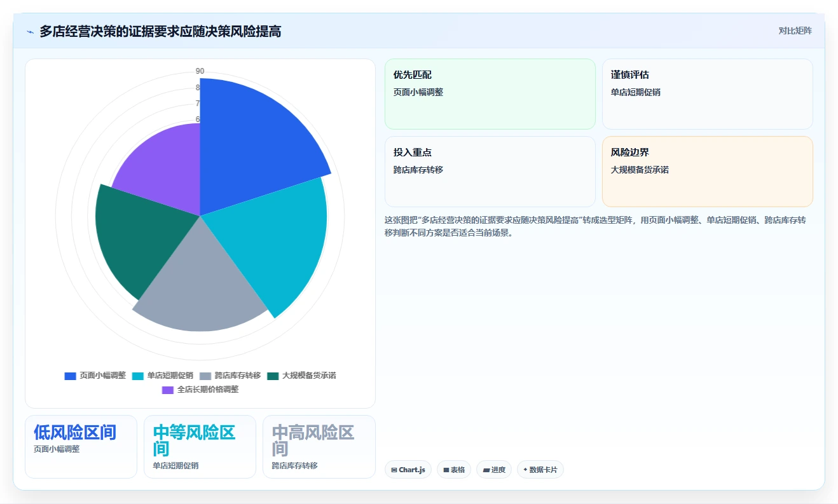Click the description paragraph starting with 这张图把
This screenshot has height=504, width=838.
tap(596, 226)
